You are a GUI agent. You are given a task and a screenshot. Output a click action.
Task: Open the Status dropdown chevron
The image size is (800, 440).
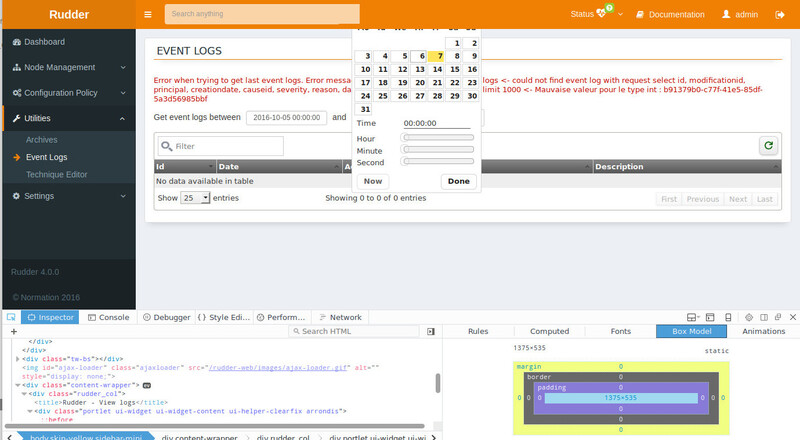[620, 14]
